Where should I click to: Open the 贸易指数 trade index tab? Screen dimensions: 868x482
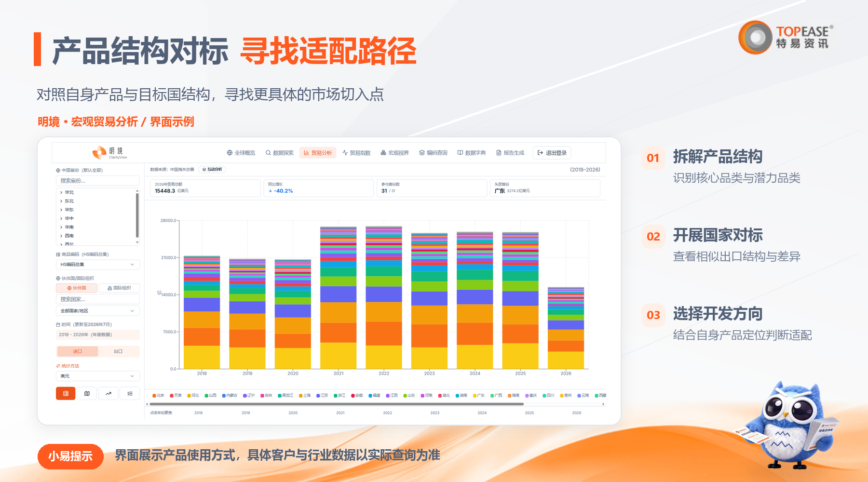click(356, 153)
